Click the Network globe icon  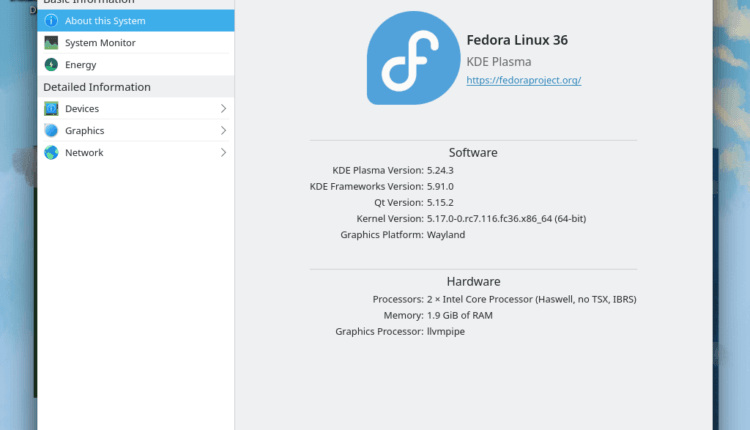coord(51,152)
